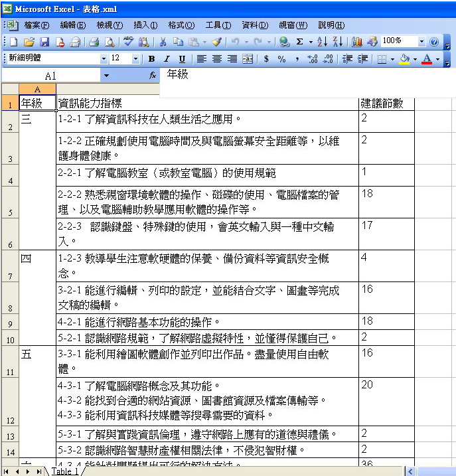This screenshot has width=456, height=476.
Task: Go to first sheet navigation arrow
Action: pos(6,471)
